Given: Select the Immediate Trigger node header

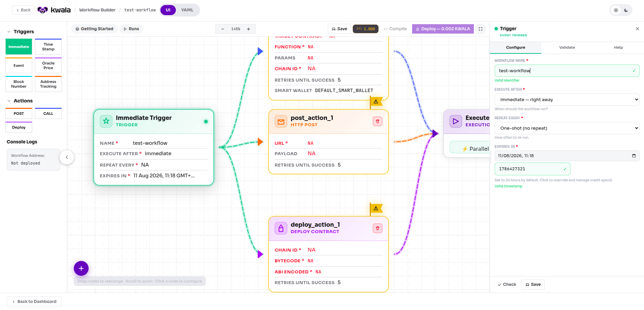Looking at the screenshot, I should click(154, 121).
